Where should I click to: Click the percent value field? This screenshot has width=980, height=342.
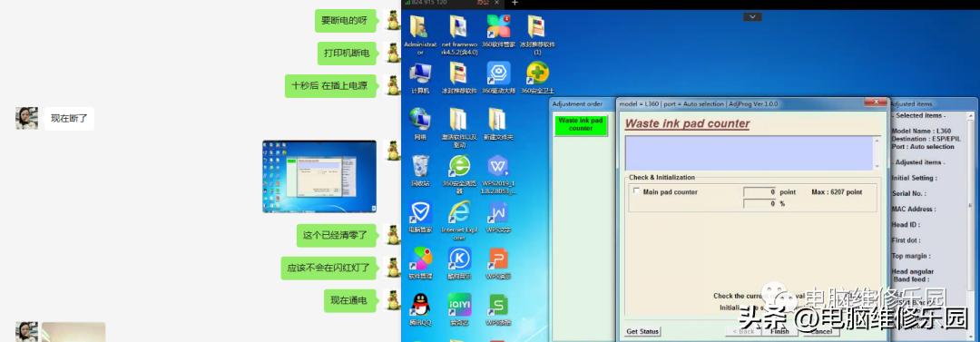[x=759, y=204]
